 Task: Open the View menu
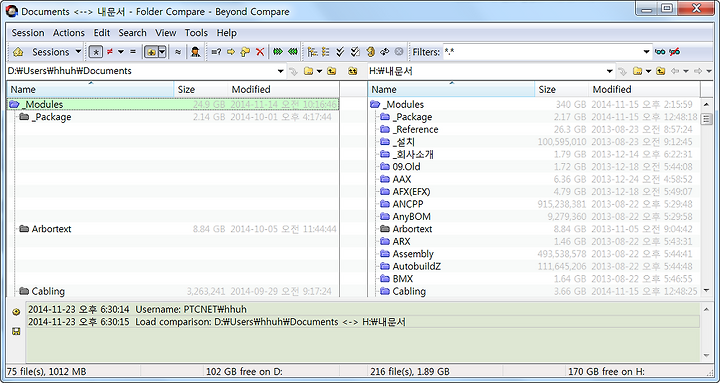(x=166, y=33)
